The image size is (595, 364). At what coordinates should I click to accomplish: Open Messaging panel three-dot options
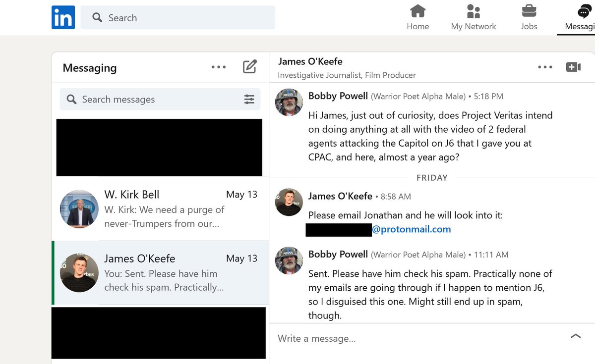coord(219,67)
